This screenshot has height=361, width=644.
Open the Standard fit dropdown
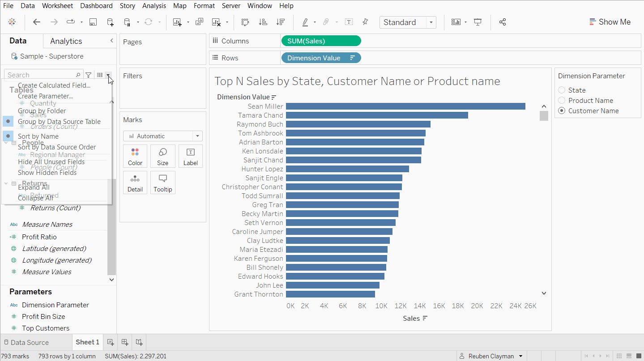tap(431, 21)
